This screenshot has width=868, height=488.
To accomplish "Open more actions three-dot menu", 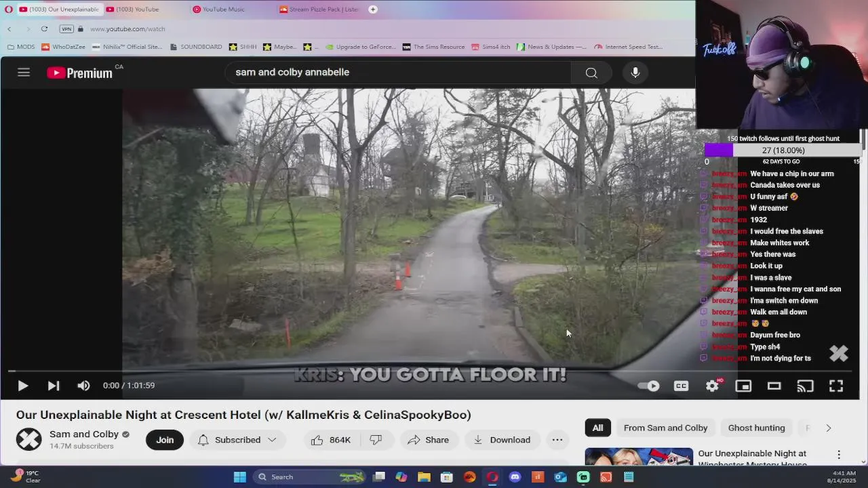I will (557, 440).
